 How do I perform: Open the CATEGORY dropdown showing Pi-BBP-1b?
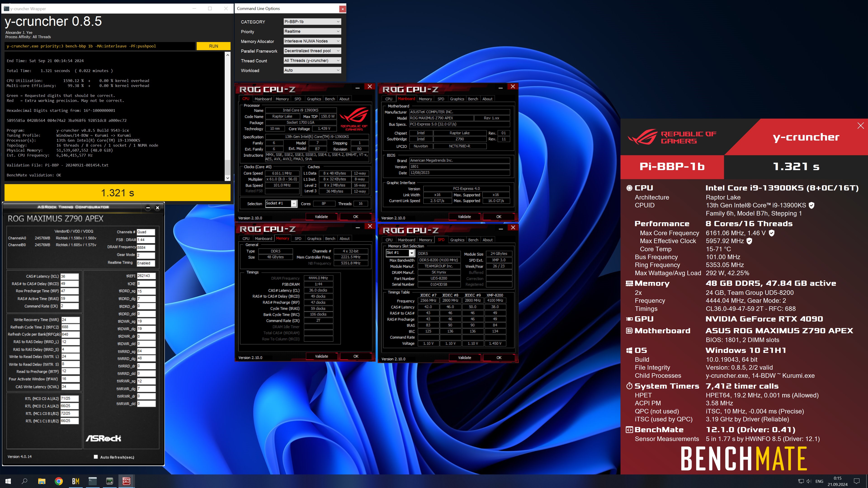(x=312, y=21)
